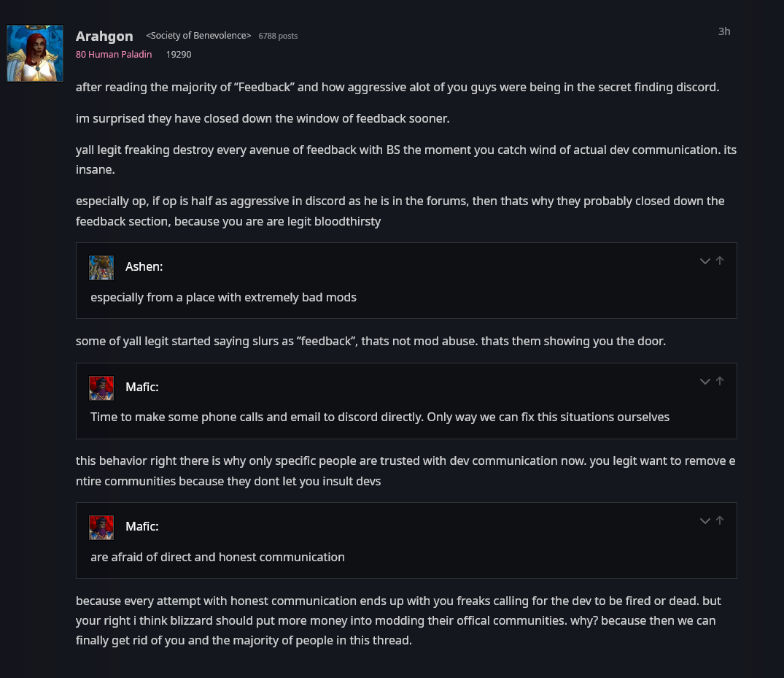784x678 pixels.
Task: Click the quoted text about extremely bad mods
Action: tap(223, 297)
